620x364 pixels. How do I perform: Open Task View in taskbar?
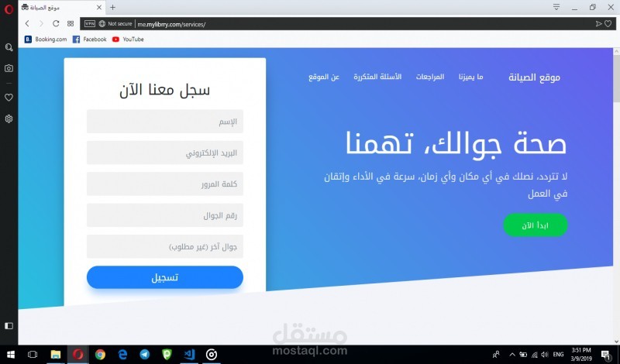(x=33, y=355)
